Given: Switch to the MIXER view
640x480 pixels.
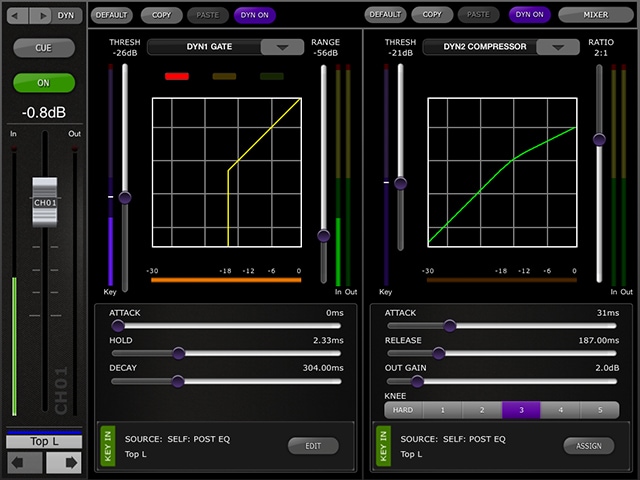Looking at the screenshot, I should pyautogui.click(x=597, y=15).
